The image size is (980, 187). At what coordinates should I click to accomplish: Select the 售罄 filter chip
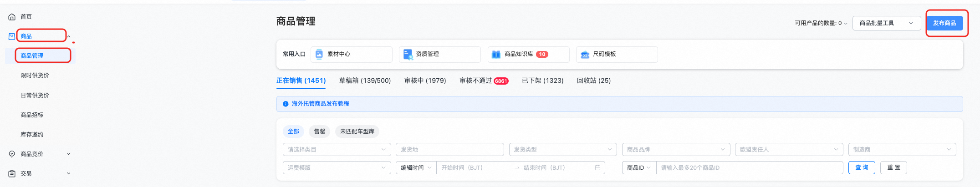[x=319, y=131]
